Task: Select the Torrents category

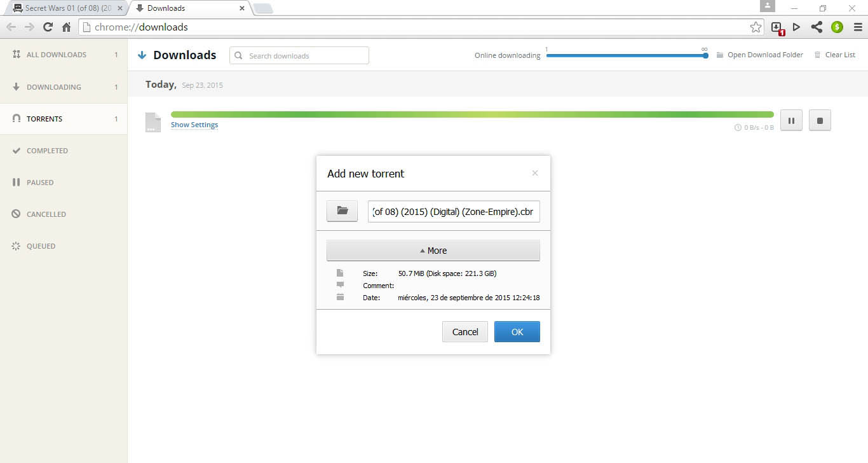Action: coord(64,118)
